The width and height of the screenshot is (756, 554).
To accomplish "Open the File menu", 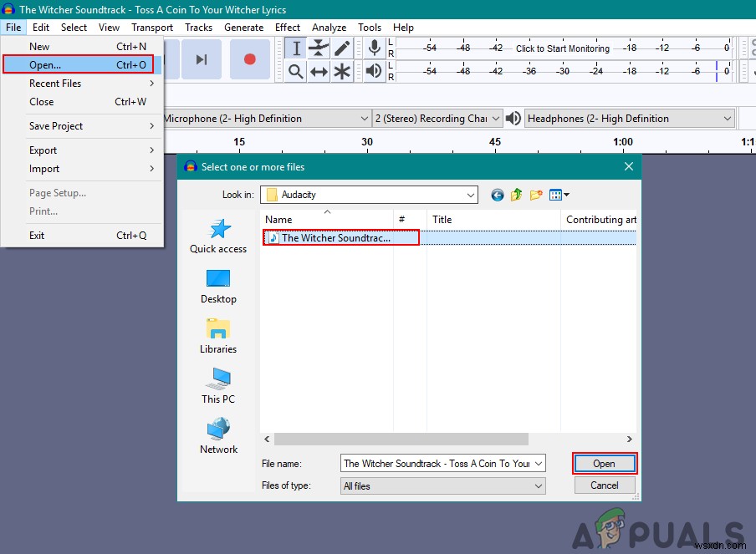I will coord(13,28).
